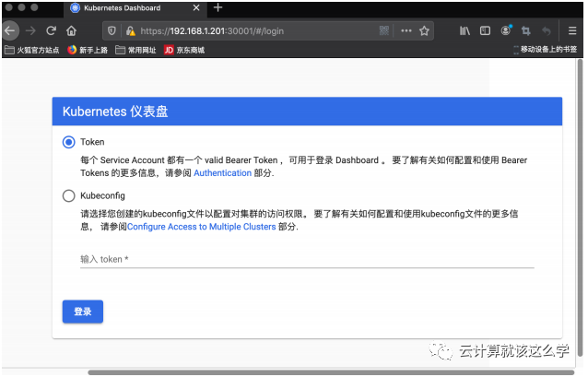This screenshot has width=588, height=377.
Task: Click the undo arrow toolbar icon
Action: [547, 30]
